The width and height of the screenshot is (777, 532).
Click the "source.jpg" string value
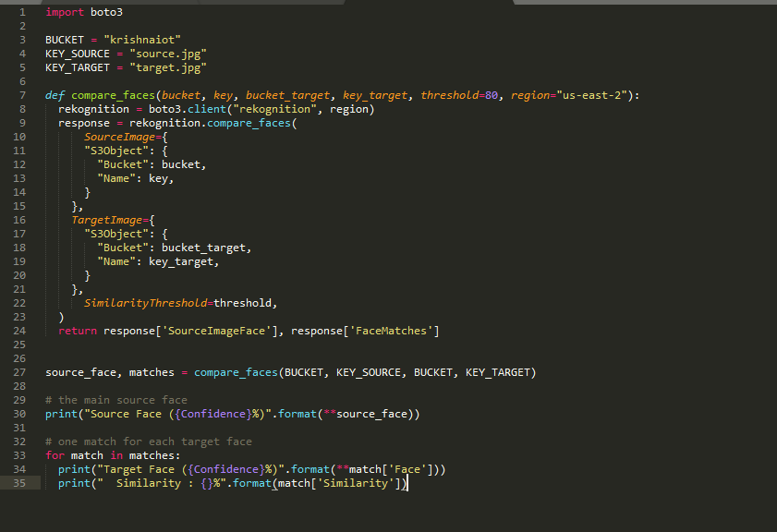pyautogui.click(x=168, y=54)
